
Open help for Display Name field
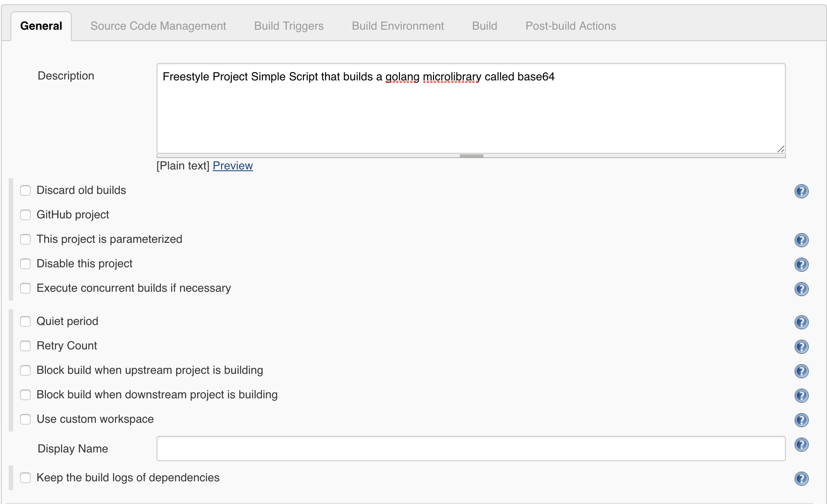801,445
